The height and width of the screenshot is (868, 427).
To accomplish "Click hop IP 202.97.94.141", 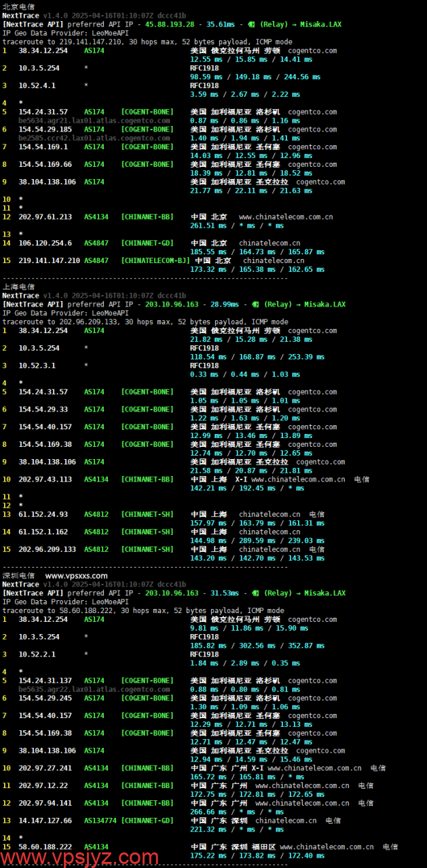I will pyautogui.click(x=45, y=804).
